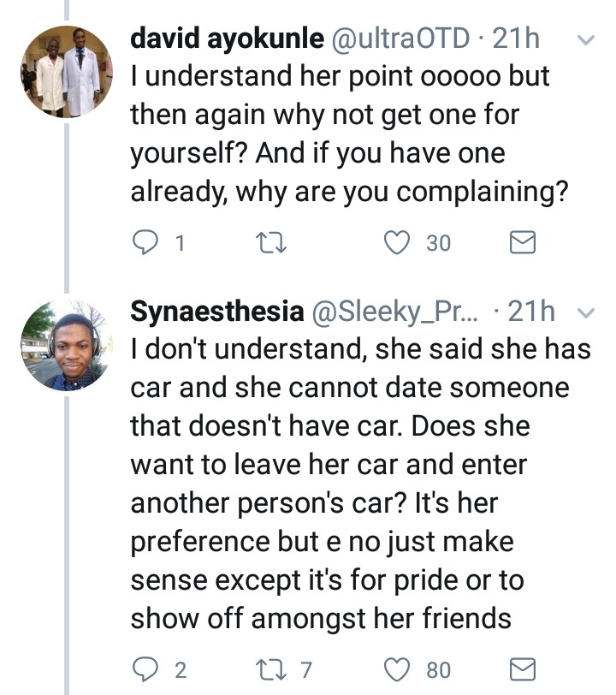
Task: Open Synaesthesia's profile picture
Action: click(x=67, y=345)
